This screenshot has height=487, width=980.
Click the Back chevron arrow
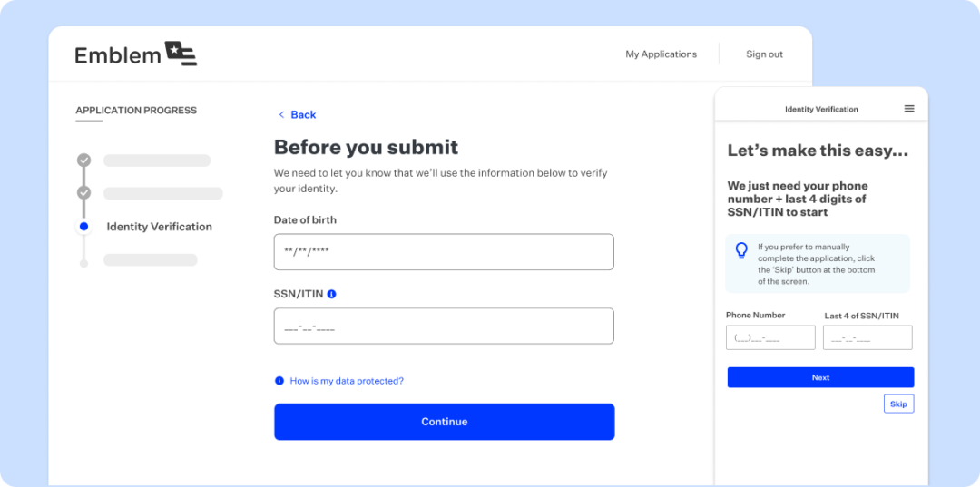coord(281,115)
